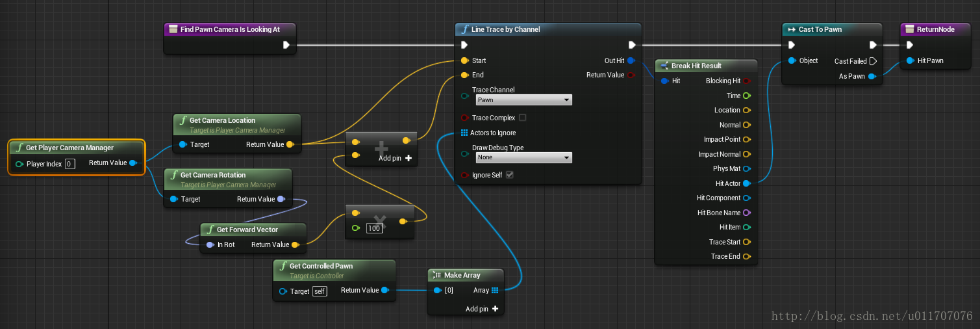
Task: Click the Impact Point output pin
Action: [746, 140]
